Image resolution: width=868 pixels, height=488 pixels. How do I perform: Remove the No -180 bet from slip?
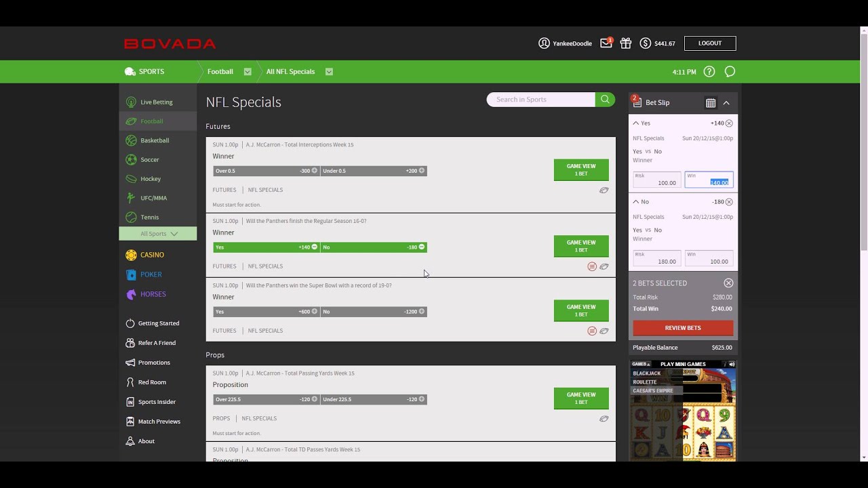point(729,202)
